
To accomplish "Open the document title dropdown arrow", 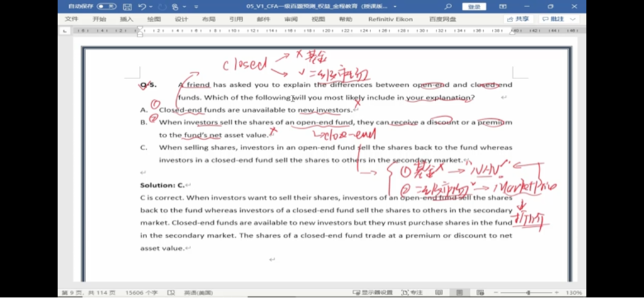I will pyautogui.click(x=395, y=6).
